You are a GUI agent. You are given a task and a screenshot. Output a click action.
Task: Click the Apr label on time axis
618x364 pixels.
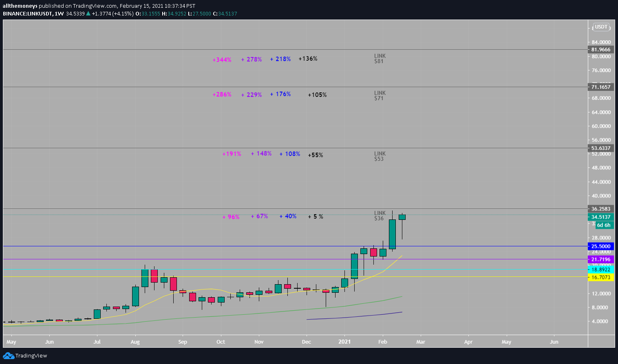[x=468, y=342]
